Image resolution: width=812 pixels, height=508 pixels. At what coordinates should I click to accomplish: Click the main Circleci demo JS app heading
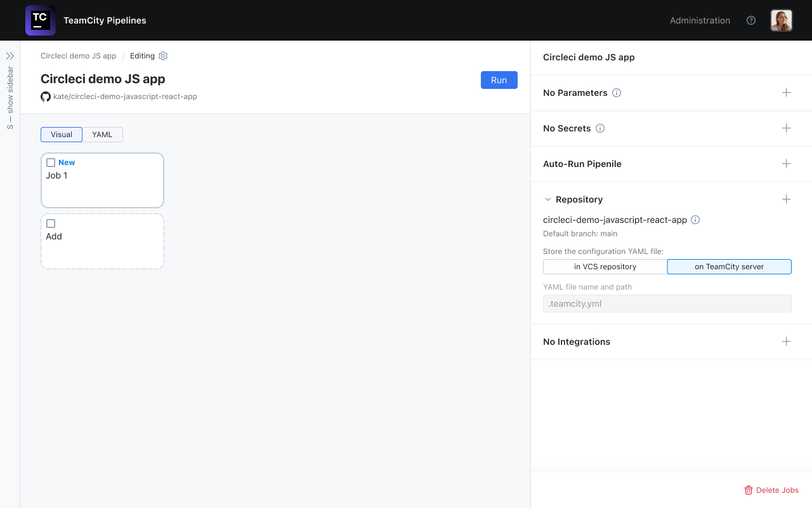click(x=103, y=79)
